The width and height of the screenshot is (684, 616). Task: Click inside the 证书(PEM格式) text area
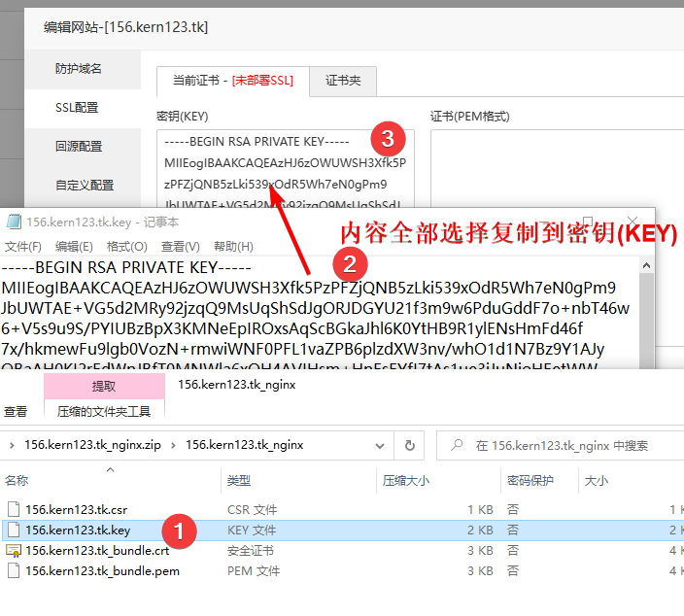(557, 168)
